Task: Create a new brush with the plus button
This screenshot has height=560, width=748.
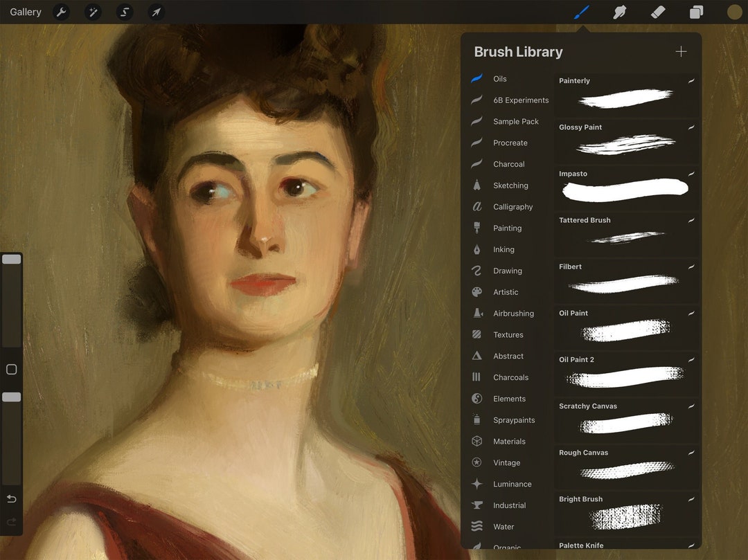Action: point(681,51)
